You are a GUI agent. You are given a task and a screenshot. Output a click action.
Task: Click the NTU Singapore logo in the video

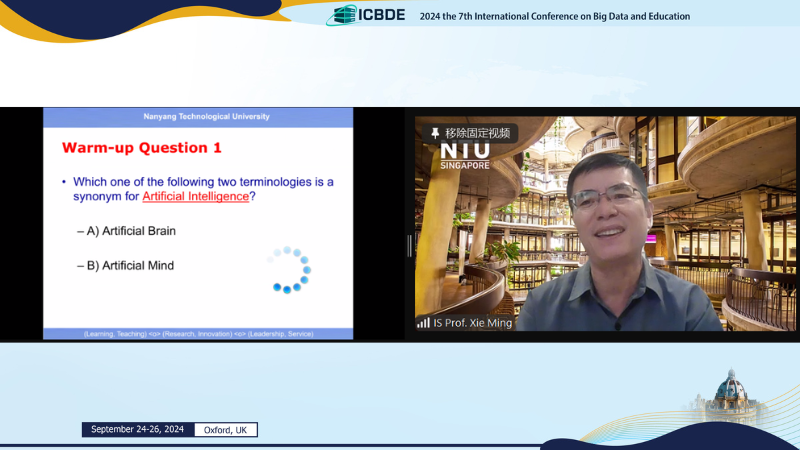(x=465, y=156)
